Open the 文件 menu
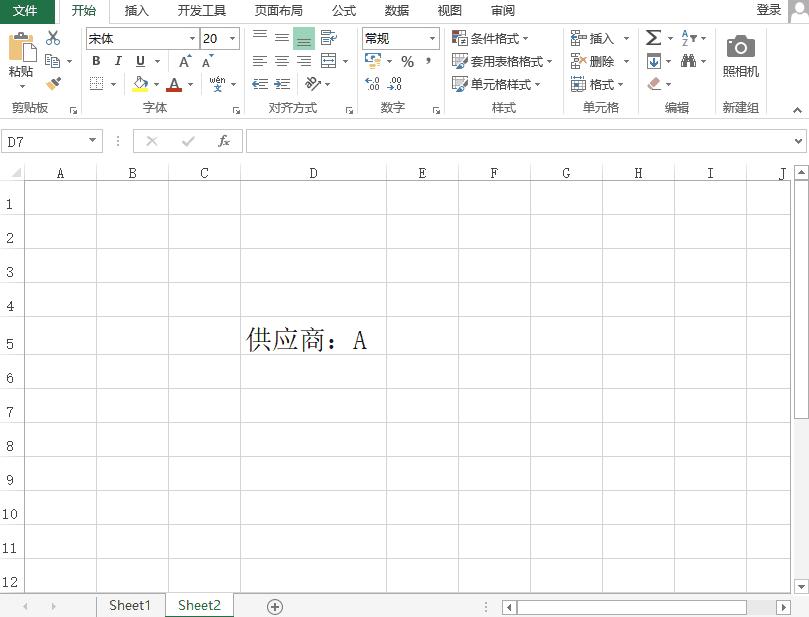809x617 pixels. [x=27, y=11]
